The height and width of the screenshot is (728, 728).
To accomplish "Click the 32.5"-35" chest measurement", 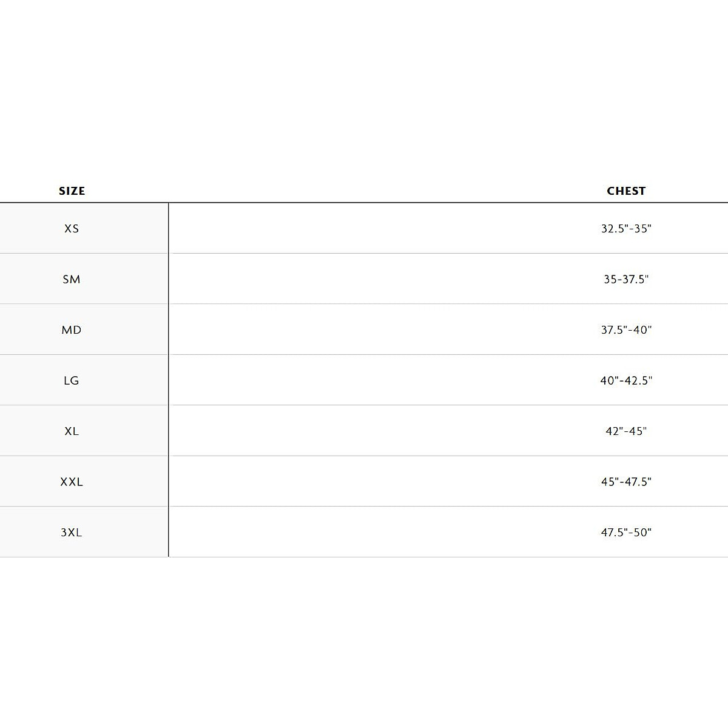I will coord(626,229).
